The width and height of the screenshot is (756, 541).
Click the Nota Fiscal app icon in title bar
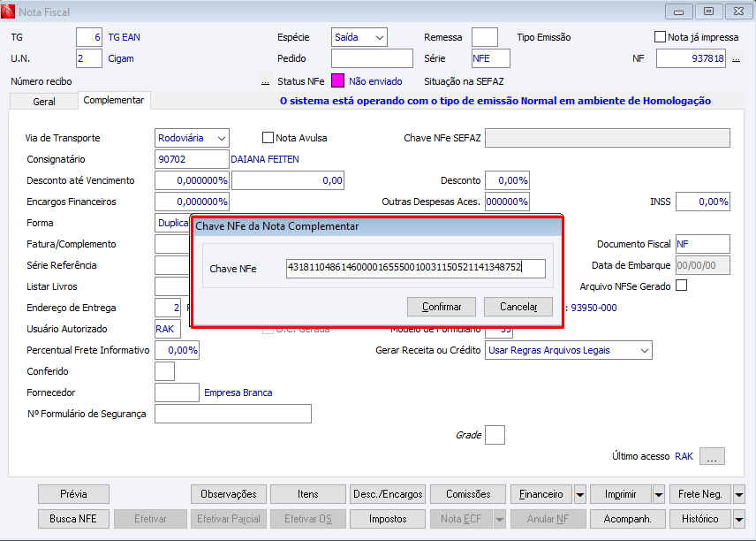(8, 11)
